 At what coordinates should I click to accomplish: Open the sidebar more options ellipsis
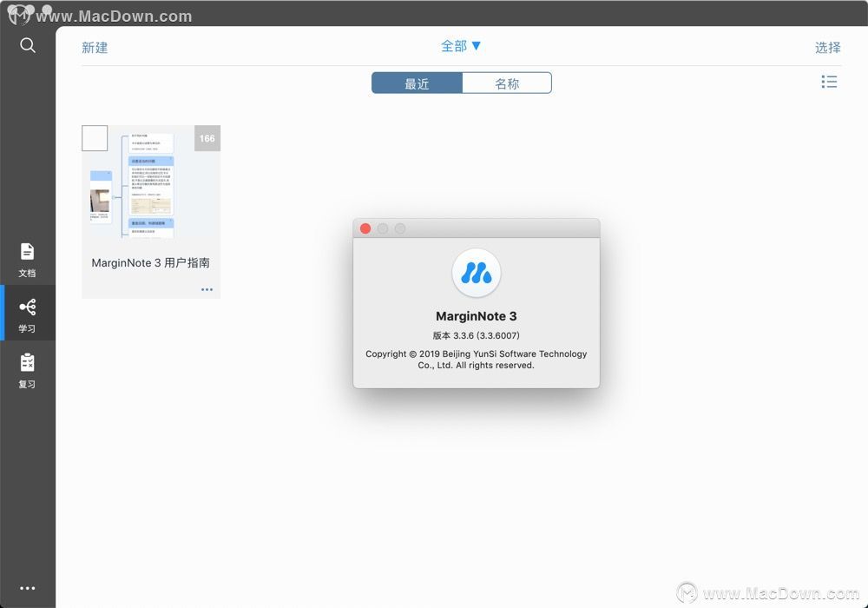[x=27, y=588]
